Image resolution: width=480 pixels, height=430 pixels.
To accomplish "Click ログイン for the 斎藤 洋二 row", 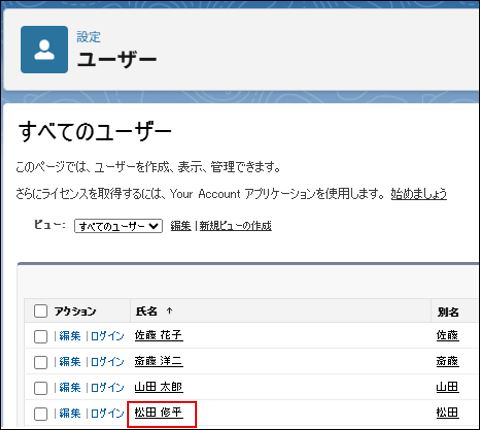I will [107, 362].
